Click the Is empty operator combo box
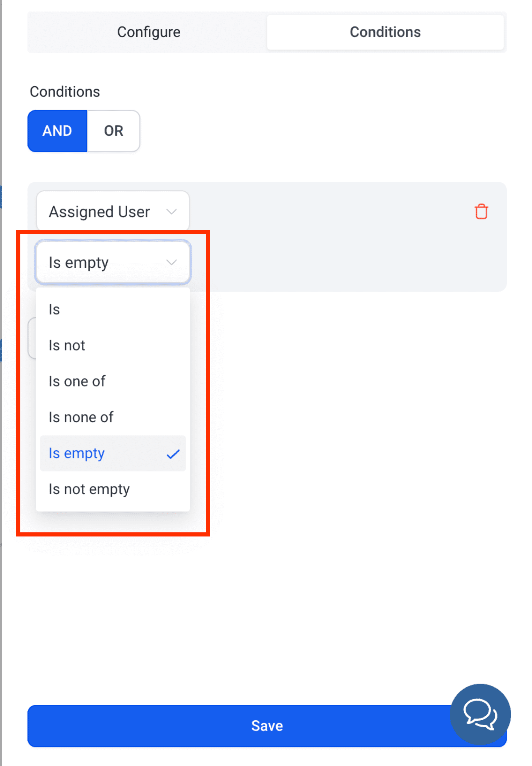Viewport: 532px width, 766px height. pos(113,262)
